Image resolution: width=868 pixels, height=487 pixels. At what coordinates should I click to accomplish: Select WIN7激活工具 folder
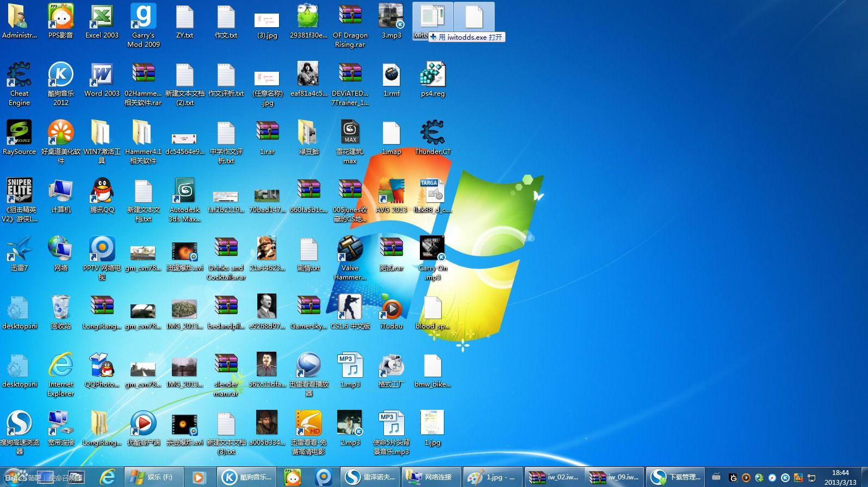(x=102, y=141)
